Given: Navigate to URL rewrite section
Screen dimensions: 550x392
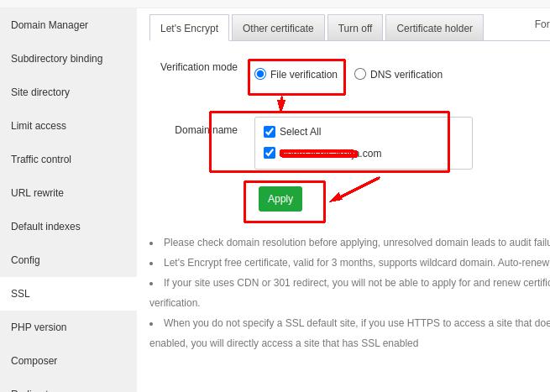Looking at the screenshot, I should click(x=37, y=193).
